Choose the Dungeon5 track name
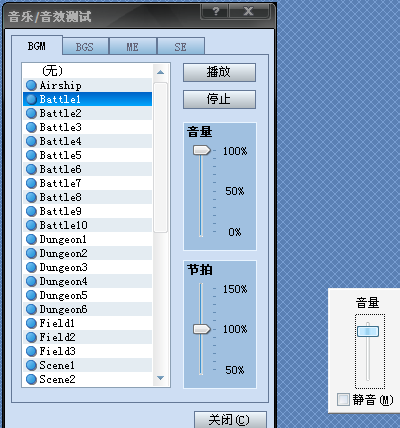The image size is (400, 428). (x=63, y=295)
